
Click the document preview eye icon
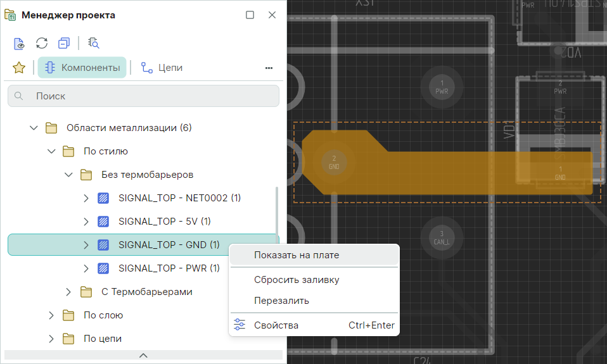click(20, 43)
